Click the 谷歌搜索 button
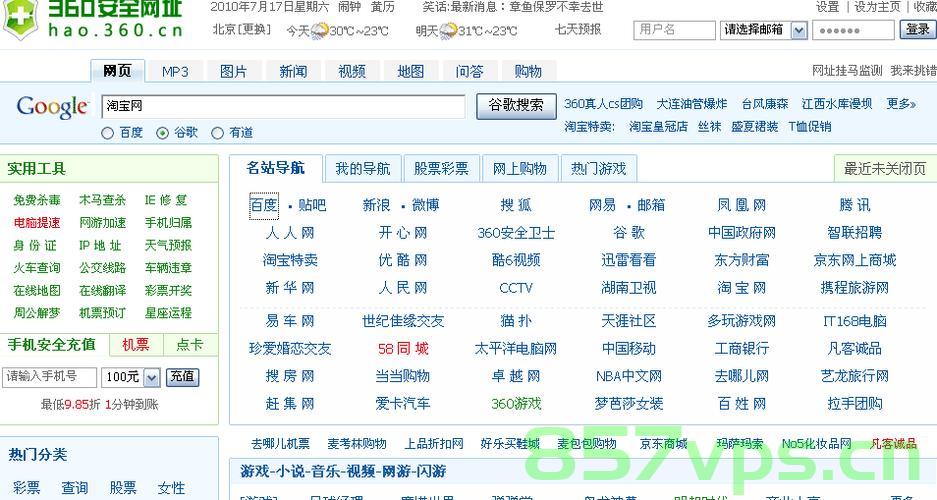937x500 pixels. click(x=516, y=106)
